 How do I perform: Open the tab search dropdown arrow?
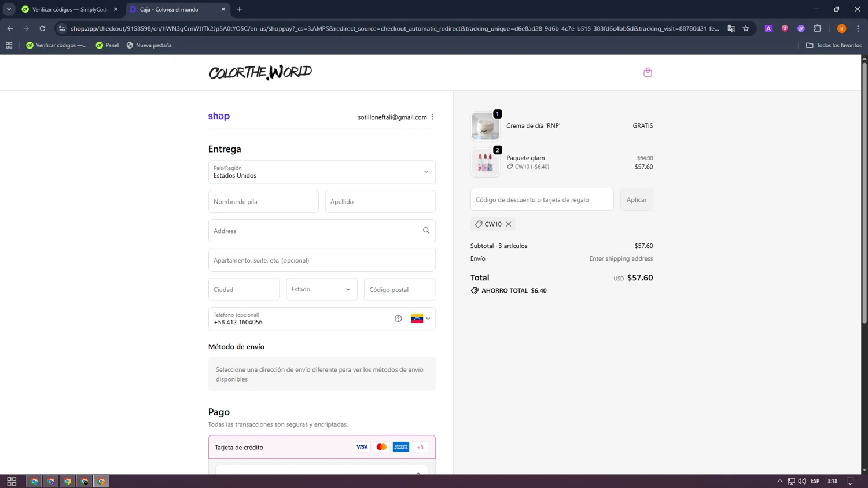[x=9, y=9]
